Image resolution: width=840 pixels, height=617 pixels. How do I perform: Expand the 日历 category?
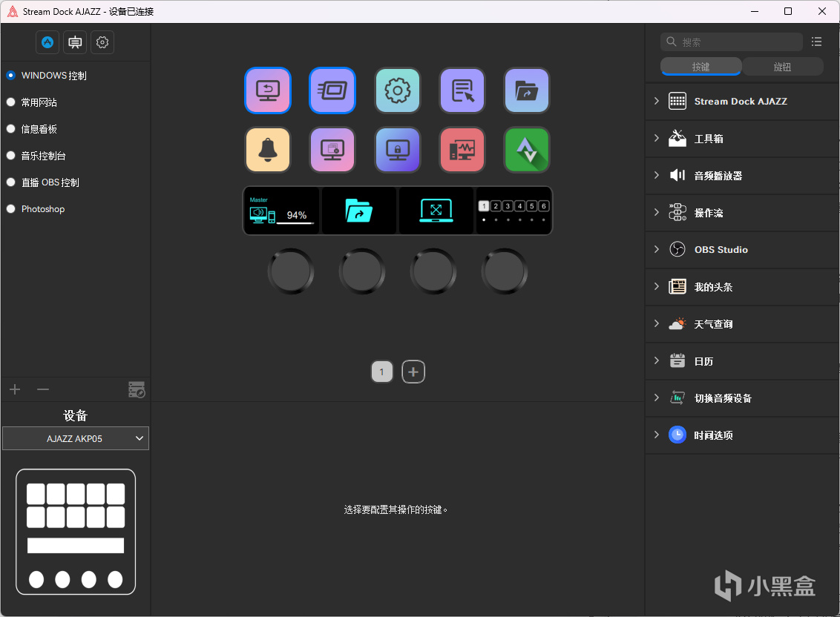pyautogui.click(x=656, y=360)
